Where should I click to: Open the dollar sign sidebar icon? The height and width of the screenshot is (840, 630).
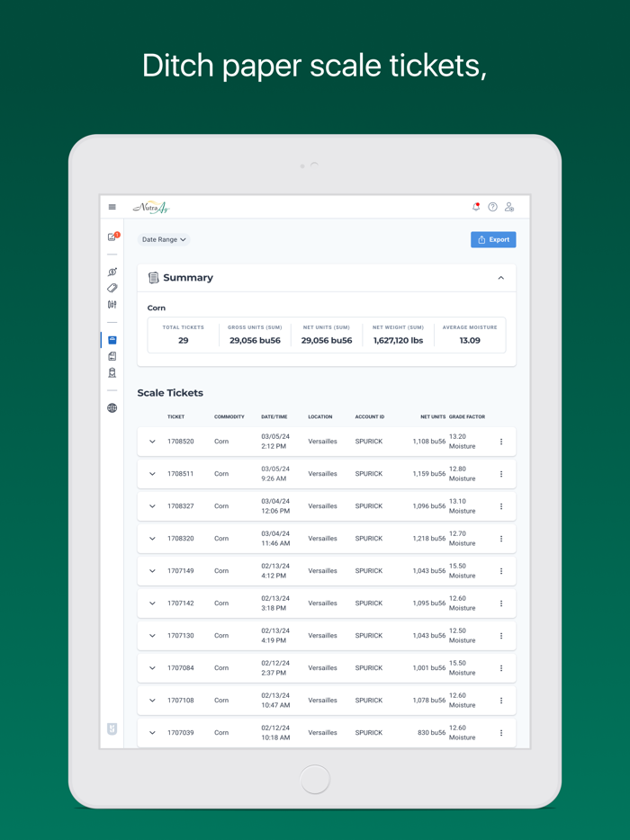click(112, 272)
